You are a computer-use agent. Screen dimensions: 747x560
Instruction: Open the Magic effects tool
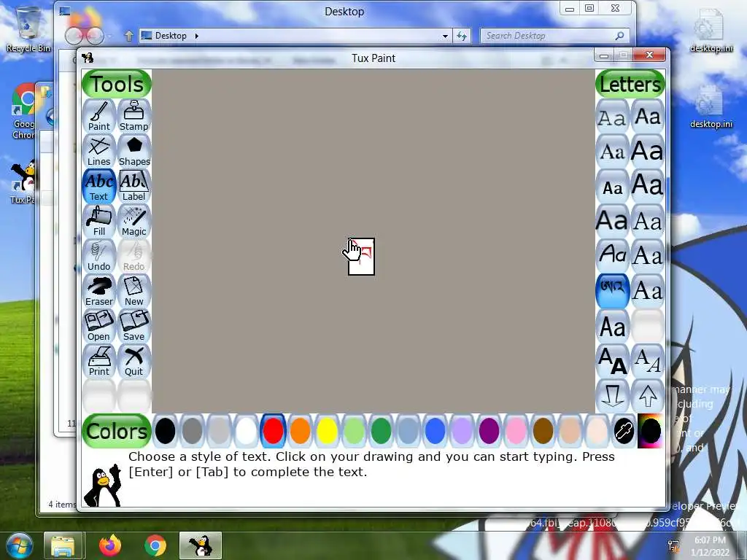pos(134,221)
